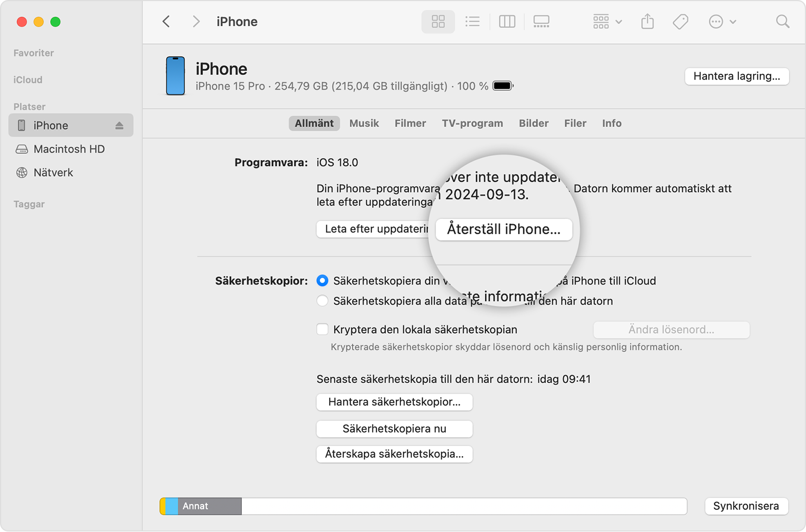Click the iPhone window title
This screenshot has height=532, width=806.
click(x=237, y=22)
